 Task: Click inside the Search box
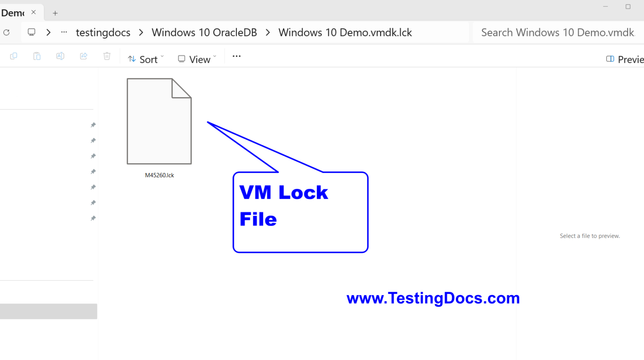[x=558, y=32]
